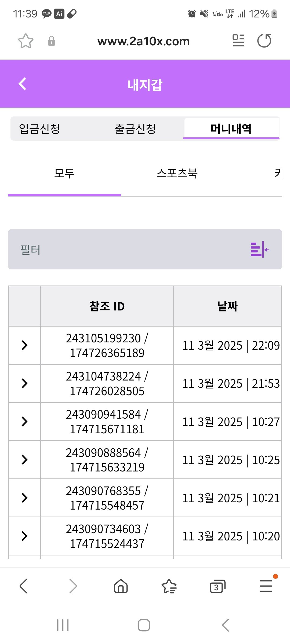Open bookmarks list star icon
This screenshot has width=290, height=644.
[x=169, y=586]
